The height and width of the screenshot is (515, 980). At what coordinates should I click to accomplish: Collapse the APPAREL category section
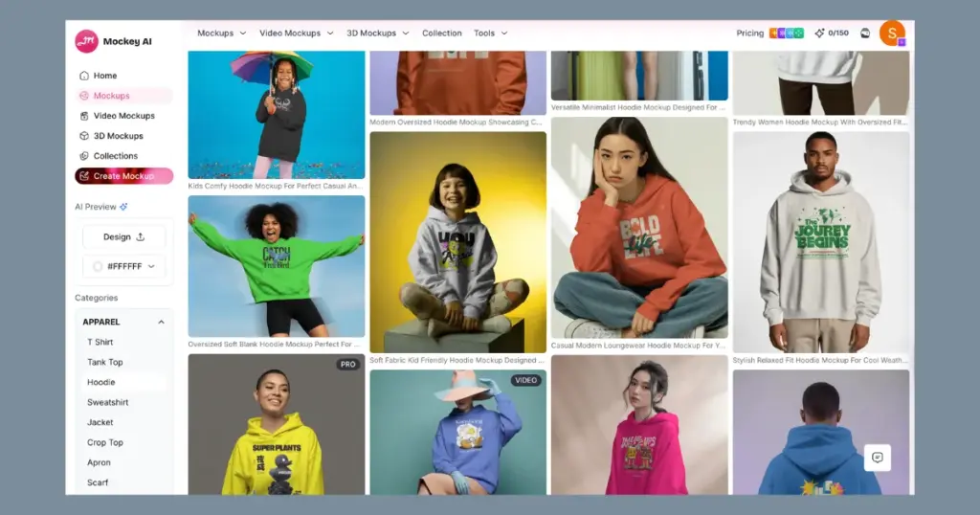coord(161,323)
